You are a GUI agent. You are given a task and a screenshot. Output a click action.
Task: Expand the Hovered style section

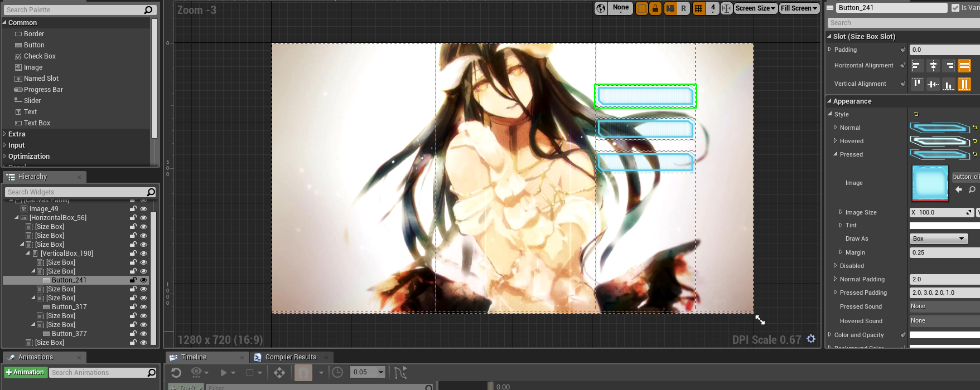click(835, 141)
